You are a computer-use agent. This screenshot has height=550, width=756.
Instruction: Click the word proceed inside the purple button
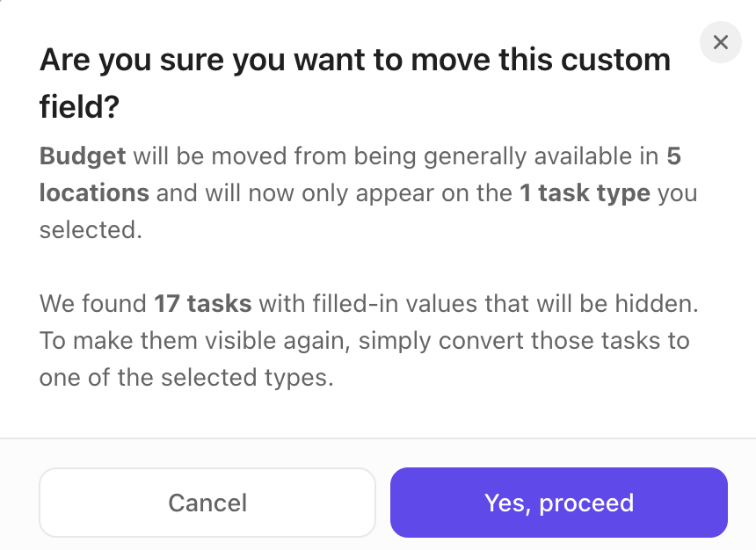pyautogui.click(x=590, y=503)
